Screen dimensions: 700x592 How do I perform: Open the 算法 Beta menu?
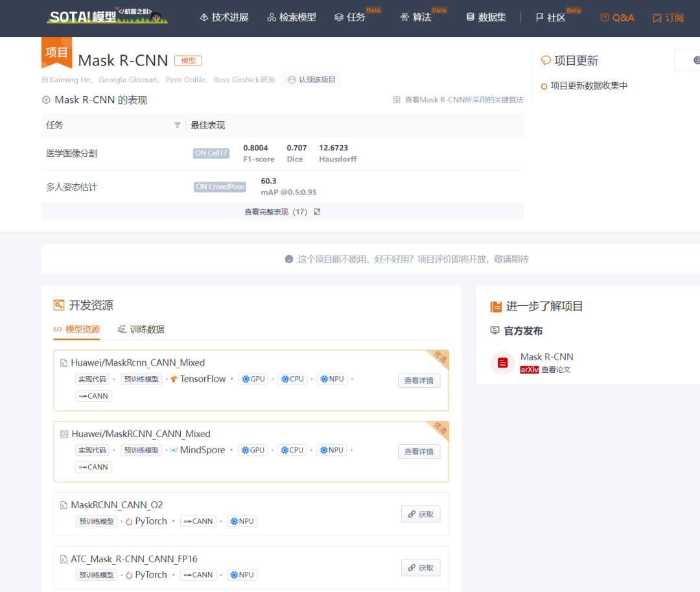point(421,18)
